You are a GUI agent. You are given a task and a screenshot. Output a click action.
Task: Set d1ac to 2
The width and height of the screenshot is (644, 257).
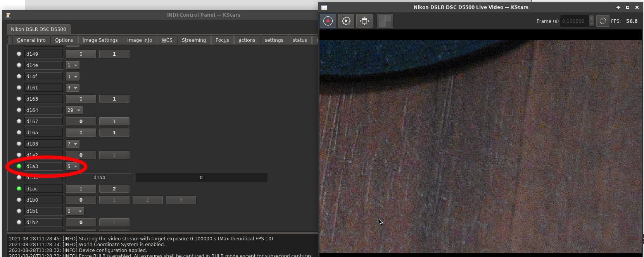coord(114,188)
